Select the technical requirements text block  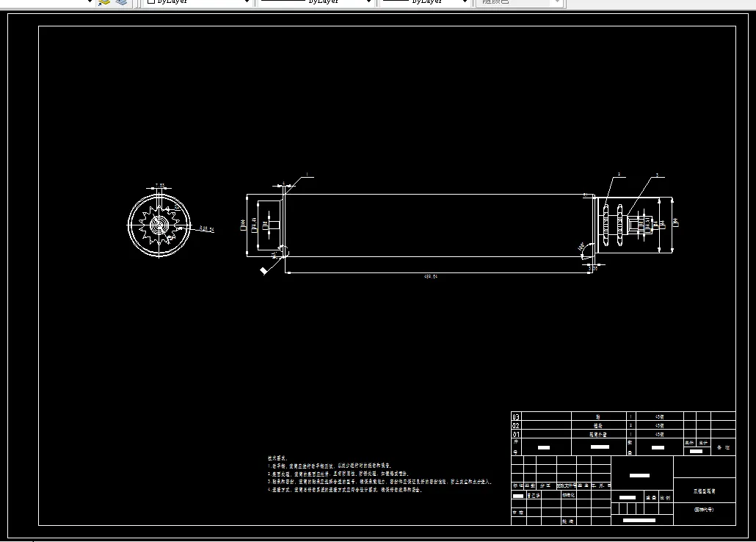(x=379, y=474)
